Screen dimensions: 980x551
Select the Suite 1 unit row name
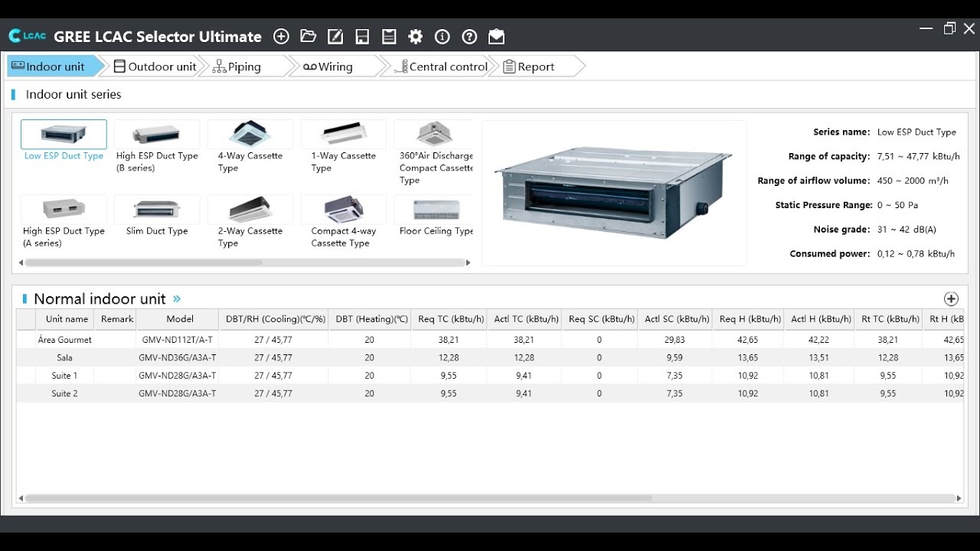coord(65,376)
